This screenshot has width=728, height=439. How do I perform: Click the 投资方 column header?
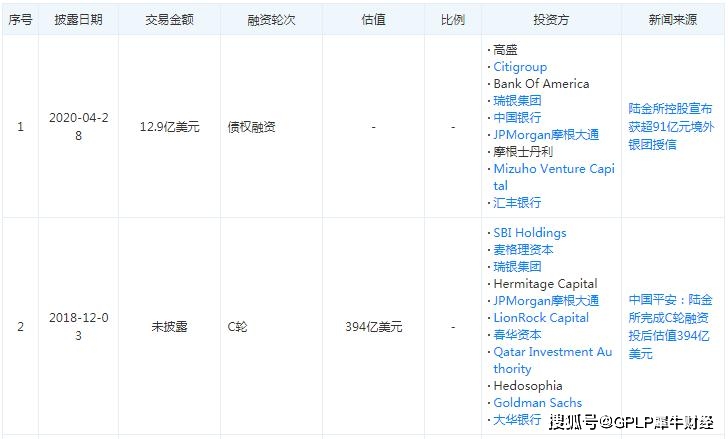coord(551,19)
